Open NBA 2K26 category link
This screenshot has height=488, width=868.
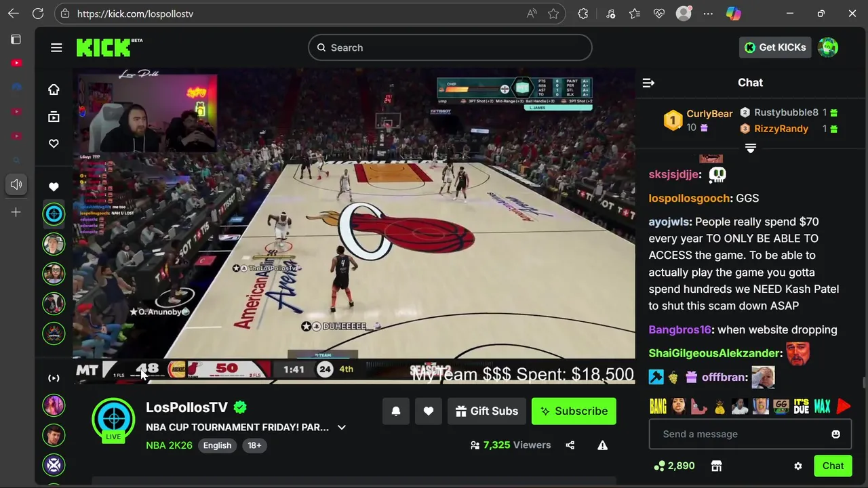169,445
